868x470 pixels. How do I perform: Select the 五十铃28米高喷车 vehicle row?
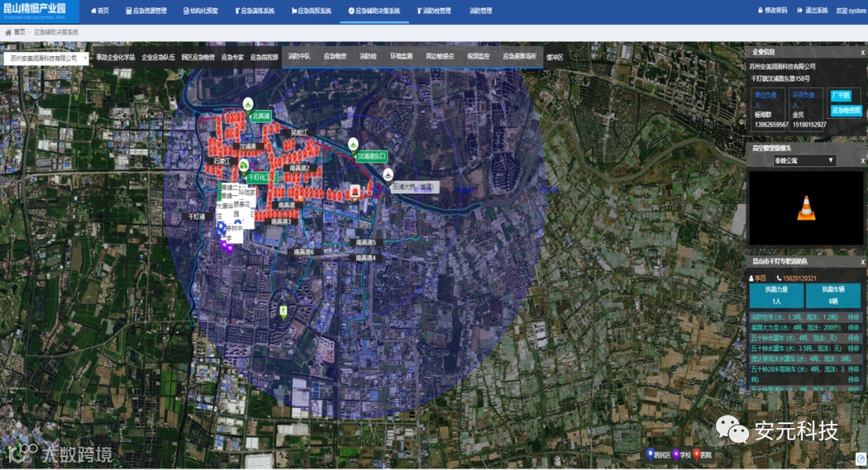tap(805, 374)
